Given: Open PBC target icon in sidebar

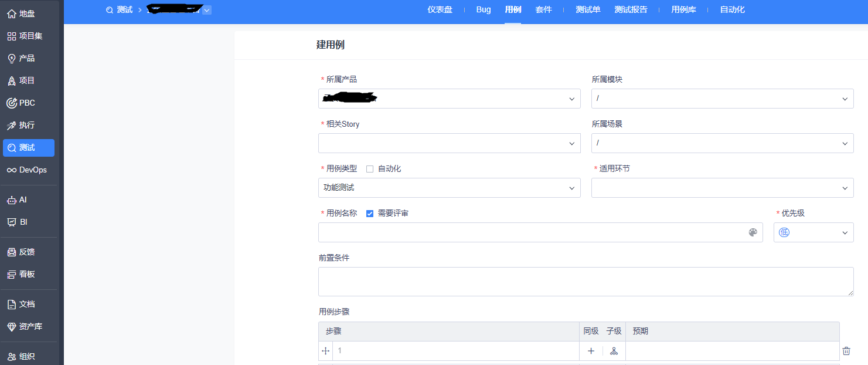Looking at the screenshot, I should (x=12, y=103).
